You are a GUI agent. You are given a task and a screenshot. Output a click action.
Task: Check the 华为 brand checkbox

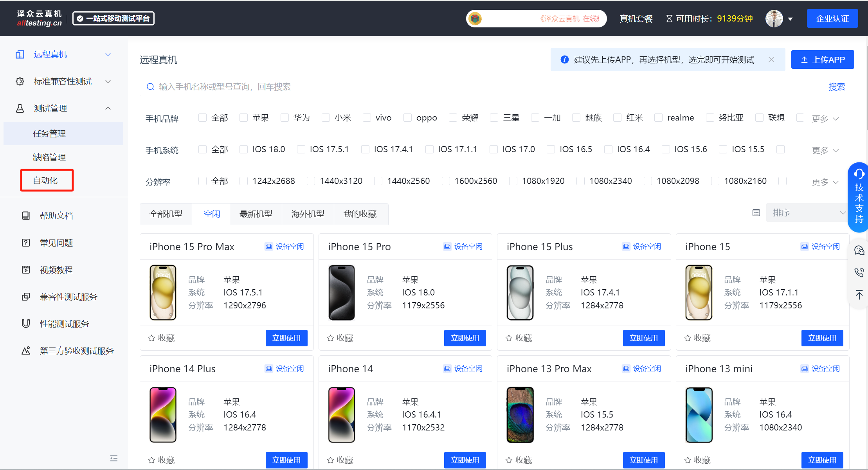point(285,117)
